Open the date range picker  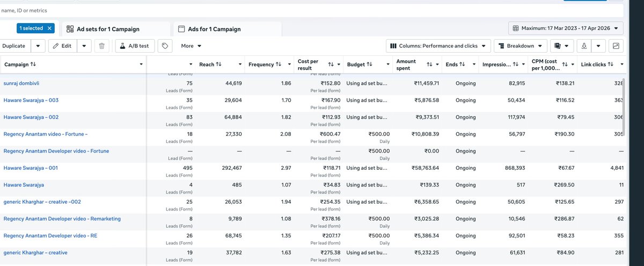tap(566, 28)
